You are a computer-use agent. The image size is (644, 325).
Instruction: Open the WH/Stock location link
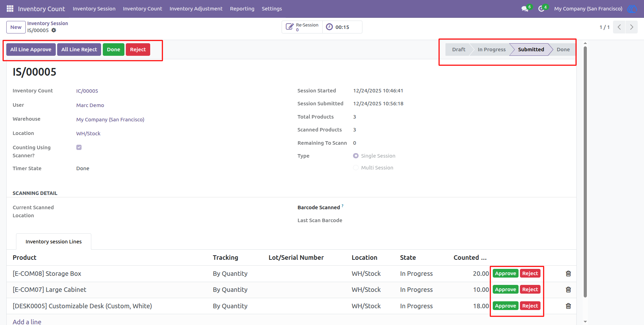click(88, 134)
